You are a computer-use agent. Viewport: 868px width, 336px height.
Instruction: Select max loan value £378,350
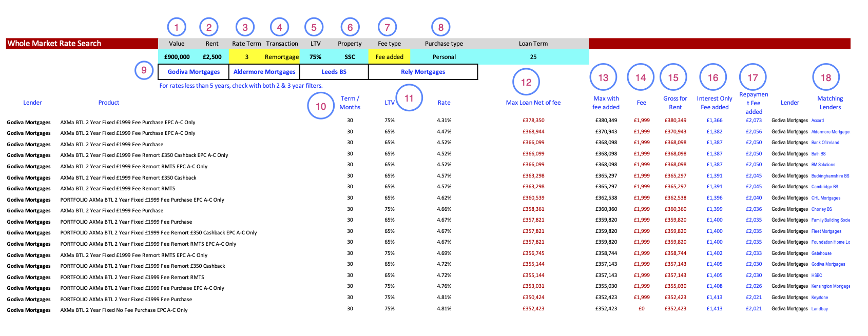coord(533,121)
